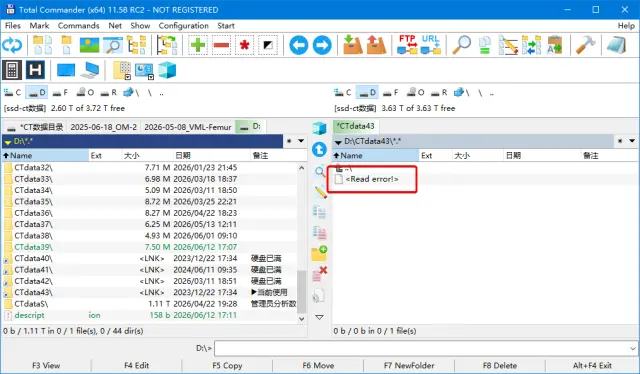Open the Help menu
Viewport: 640px width, 374px height.
626,25
